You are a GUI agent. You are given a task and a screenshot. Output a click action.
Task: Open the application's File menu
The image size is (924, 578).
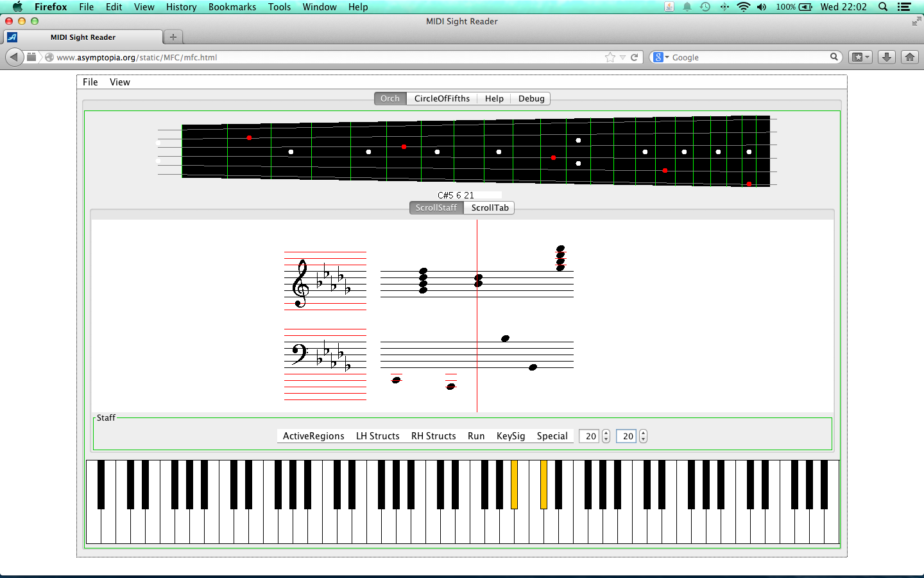click(90, 82)
